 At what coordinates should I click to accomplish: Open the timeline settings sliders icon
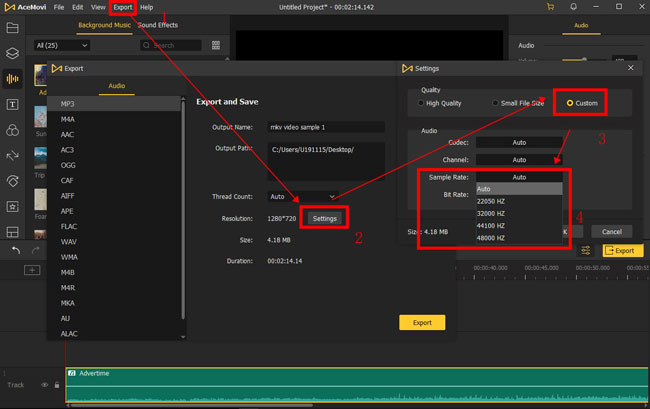(x=586, y=250)
